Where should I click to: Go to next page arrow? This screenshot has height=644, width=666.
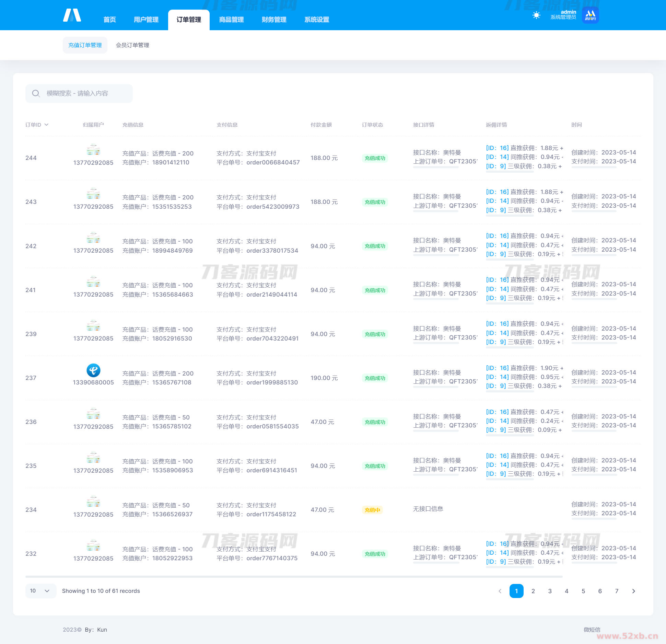(633, 591)
